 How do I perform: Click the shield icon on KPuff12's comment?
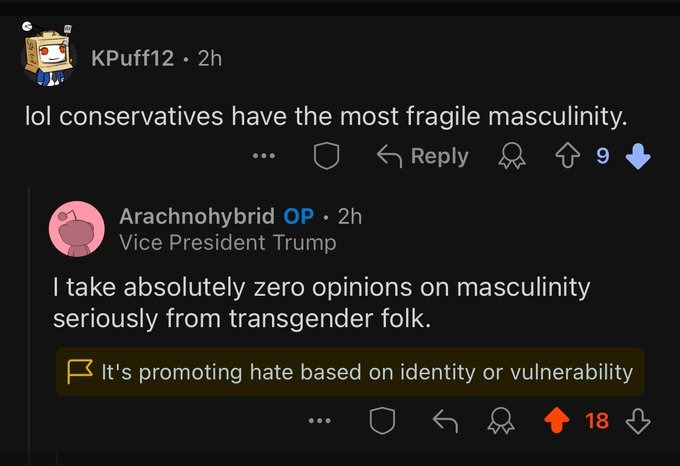coord(328,156)
